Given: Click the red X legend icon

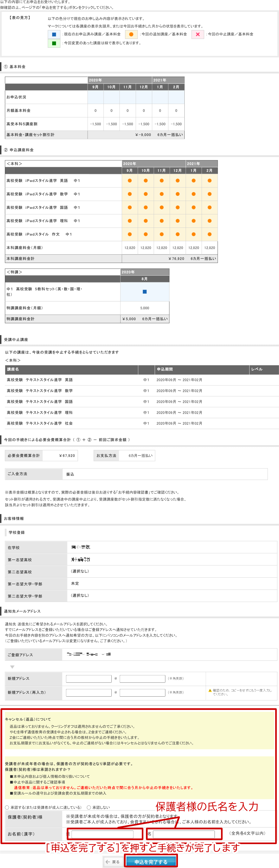Looking at the screenshot, I should point(198,34).
